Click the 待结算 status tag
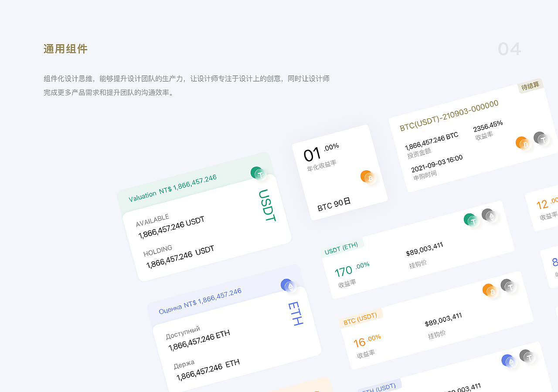Screen dimensions: 558x392 coord(530,86)
